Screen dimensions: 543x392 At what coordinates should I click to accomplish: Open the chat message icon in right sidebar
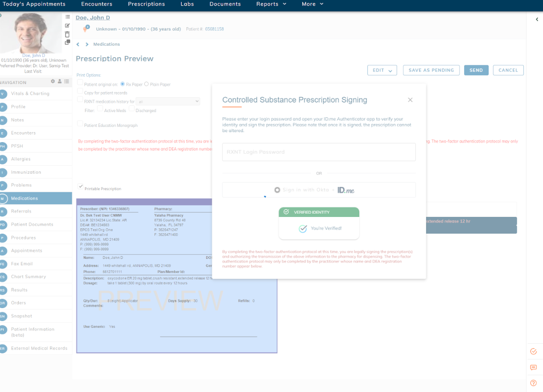[533, 368]
